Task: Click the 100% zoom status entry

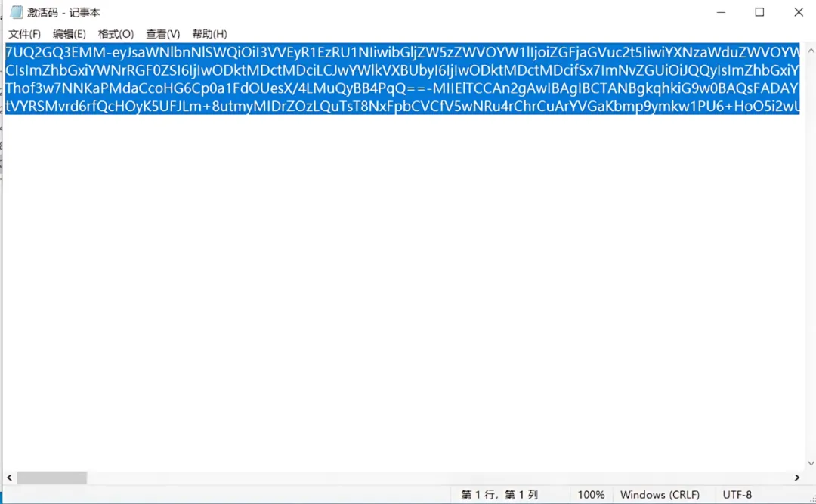Action: point(591,495)
